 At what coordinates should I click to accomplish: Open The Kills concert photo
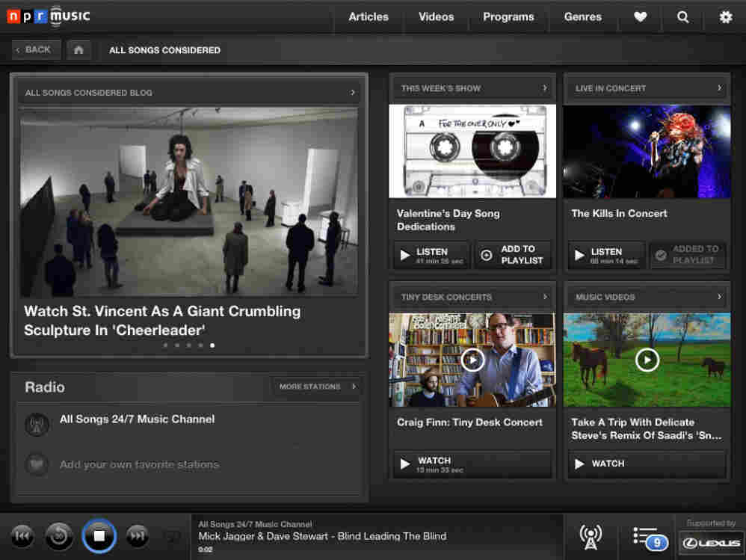coord(647,151)
